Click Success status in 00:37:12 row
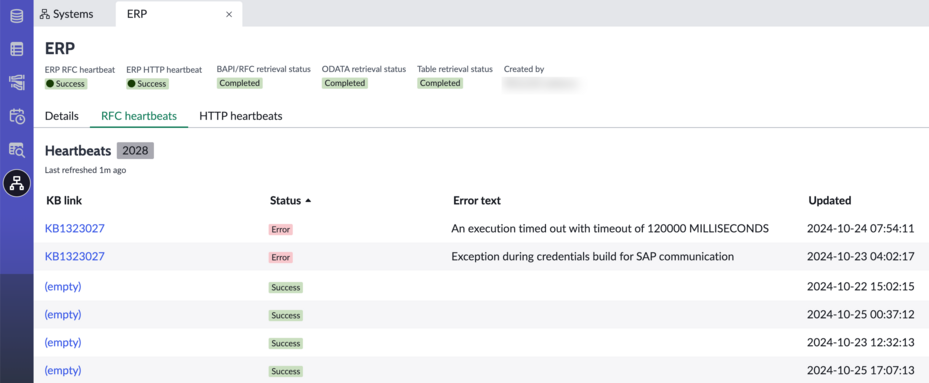 286,315
